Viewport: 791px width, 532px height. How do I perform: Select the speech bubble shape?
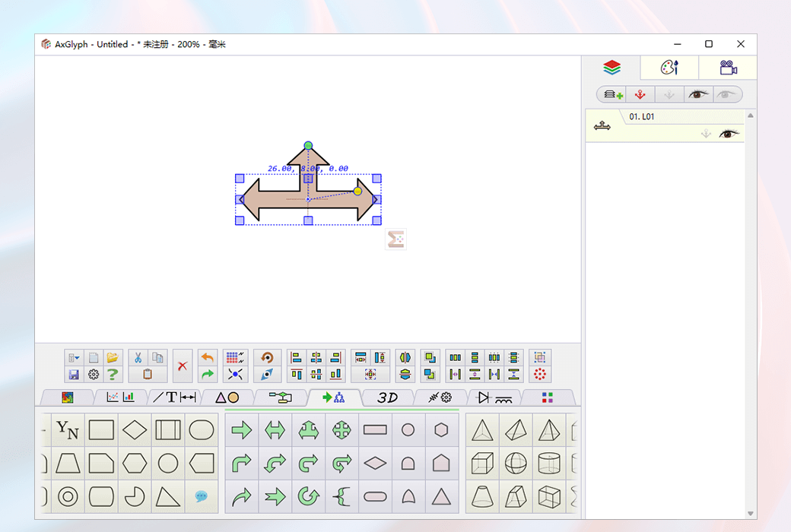202,497
